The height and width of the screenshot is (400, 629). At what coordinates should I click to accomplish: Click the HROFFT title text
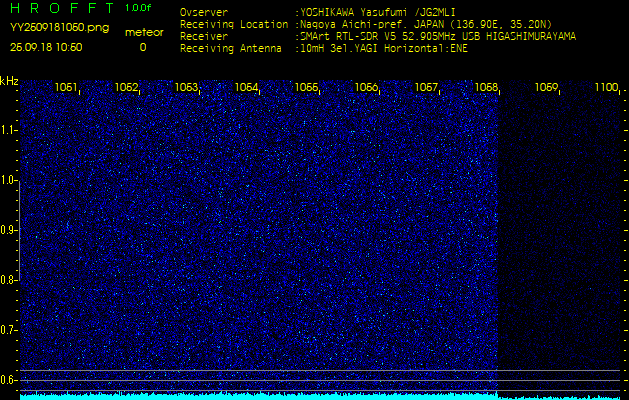coord(60,9)
